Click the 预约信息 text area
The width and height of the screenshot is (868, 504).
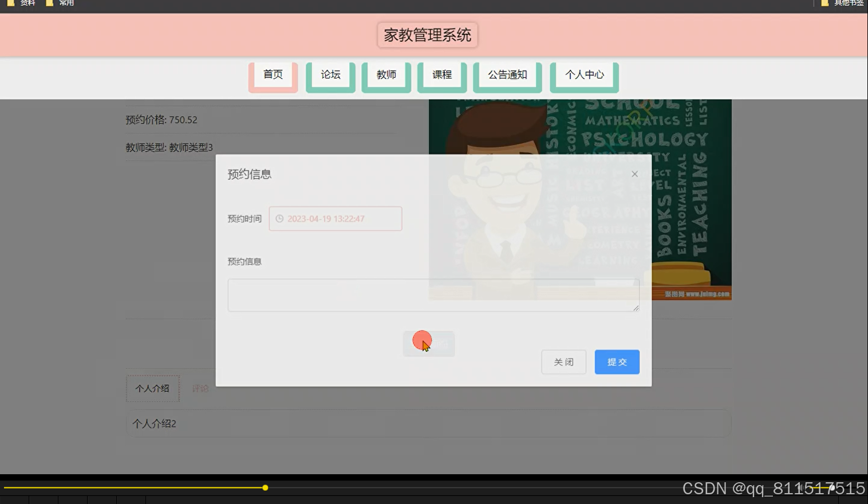(433, 294)
